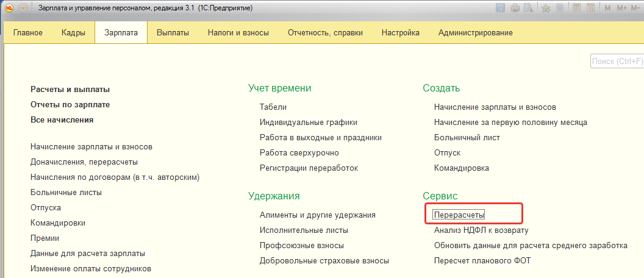Open the Анализ НДФЛ к возврату link
This screenshot has width=644, height=278.
pos(481,230)
